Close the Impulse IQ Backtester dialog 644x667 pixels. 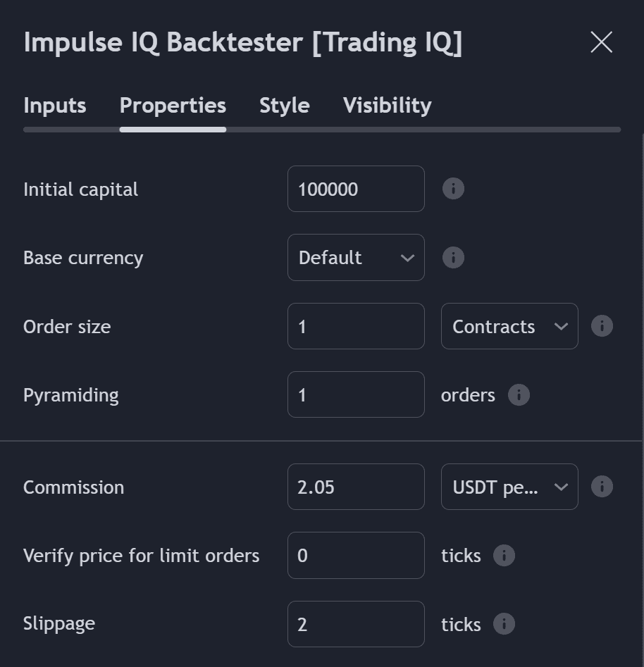(602, 42)
